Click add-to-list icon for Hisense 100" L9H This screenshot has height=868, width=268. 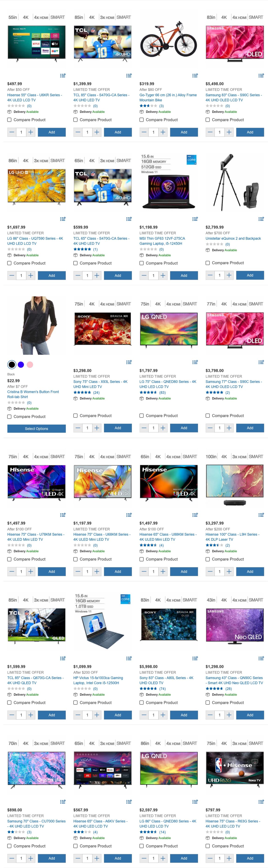[261, 515]
